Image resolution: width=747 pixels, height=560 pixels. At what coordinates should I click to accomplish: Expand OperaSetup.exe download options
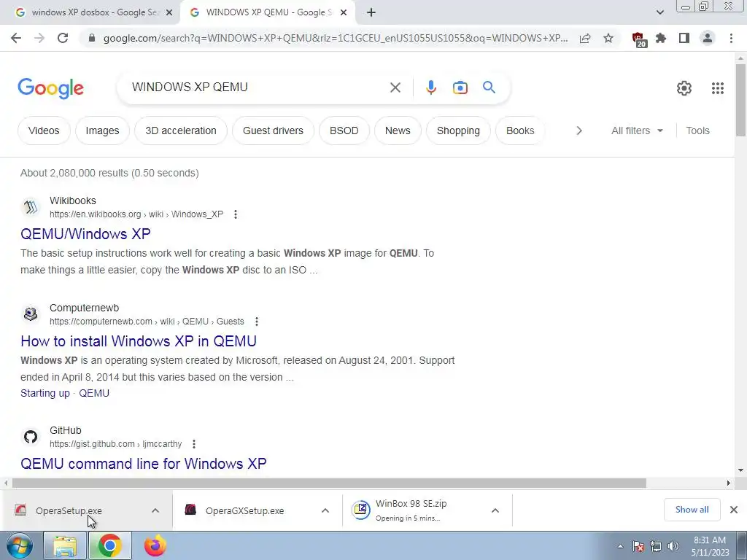155,510
